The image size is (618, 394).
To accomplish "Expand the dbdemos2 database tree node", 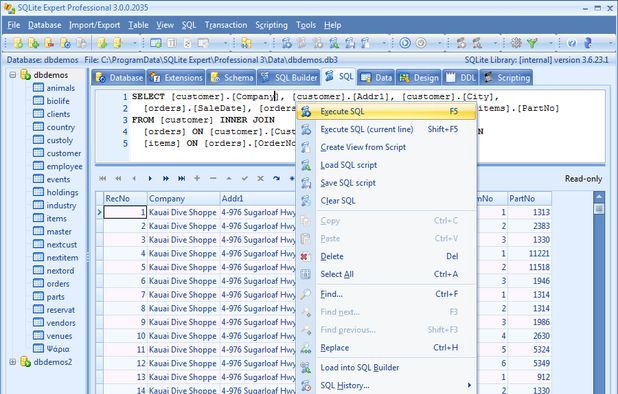I will (13, 362).
